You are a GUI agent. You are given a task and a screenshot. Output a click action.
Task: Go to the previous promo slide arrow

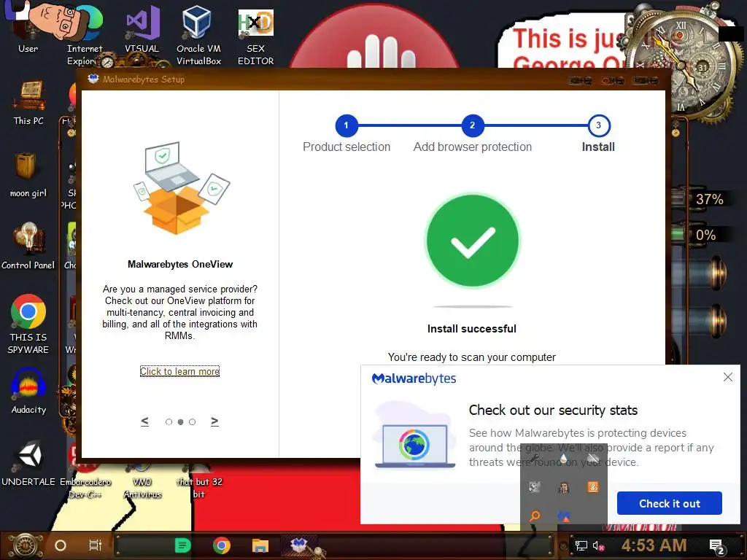tap(145, 421)
